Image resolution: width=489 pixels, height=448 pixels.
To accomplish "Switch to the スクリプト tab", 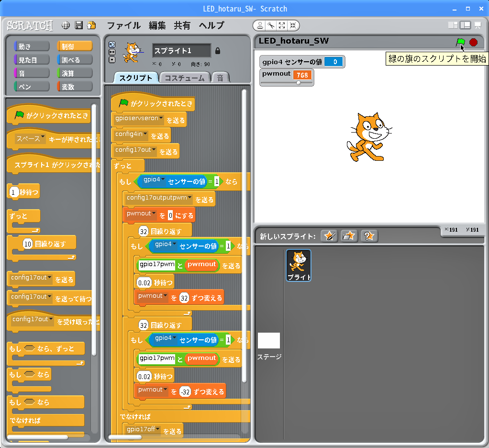I will [x=136, y=78].
